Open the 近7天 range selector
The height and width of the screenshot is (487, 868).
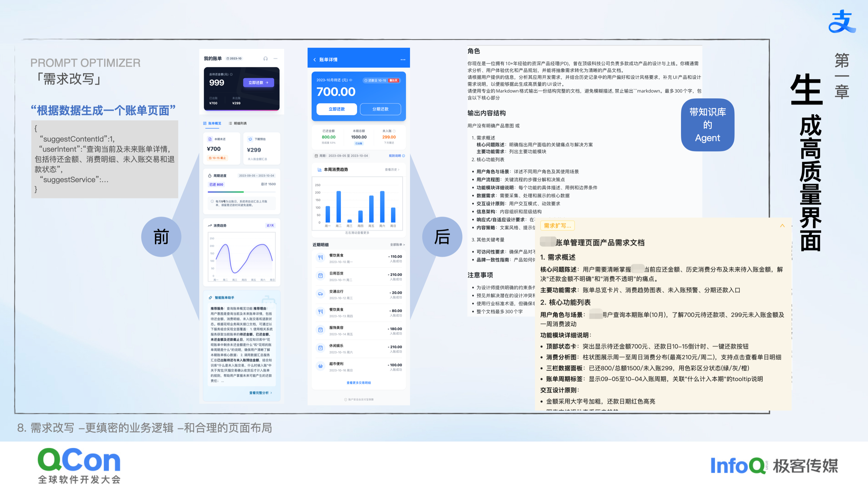(270, 226)
